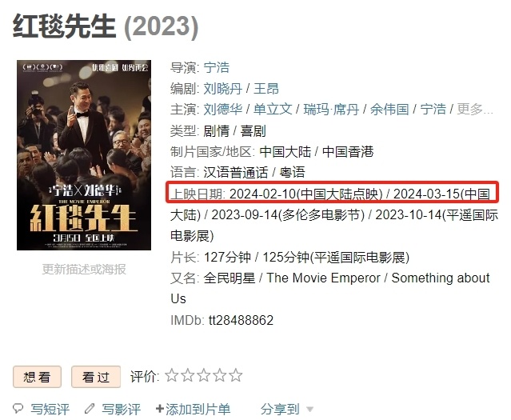Open screenwriter 刘晓丹's profile link
Viewport: 511px width, 420px height.
[223, 88]
